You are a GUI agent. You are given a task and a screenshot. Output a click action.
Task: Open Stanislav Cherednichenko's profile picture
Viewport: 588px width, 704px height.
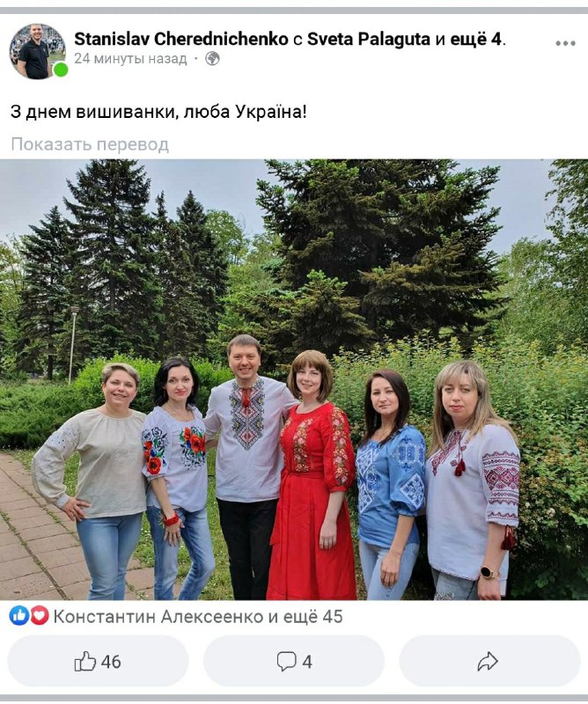coord(37,51)
